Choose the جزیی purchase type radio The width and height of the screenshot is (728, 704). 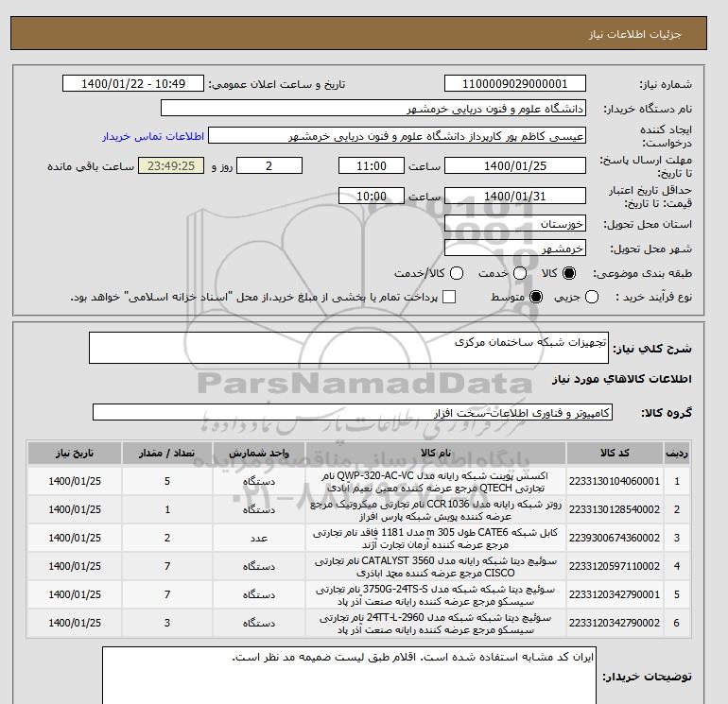tap(592, 297)
